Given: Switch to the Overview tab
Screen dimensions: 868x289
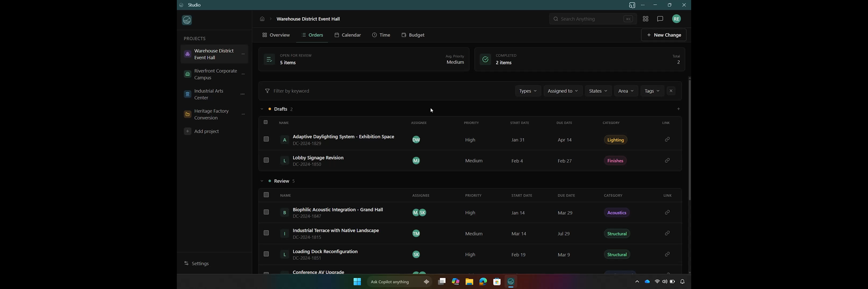Looking at the screenshot, I should tap(276, 35).
